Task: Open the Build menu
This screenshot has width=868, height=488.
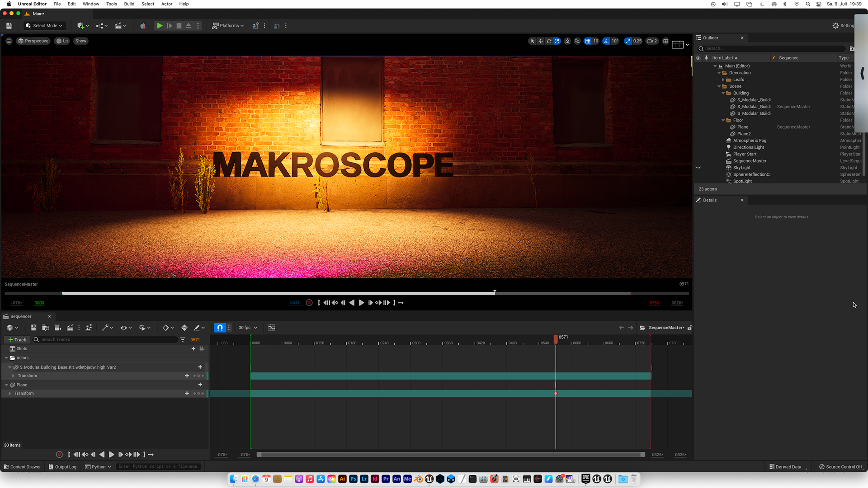Action: [129, 4]
